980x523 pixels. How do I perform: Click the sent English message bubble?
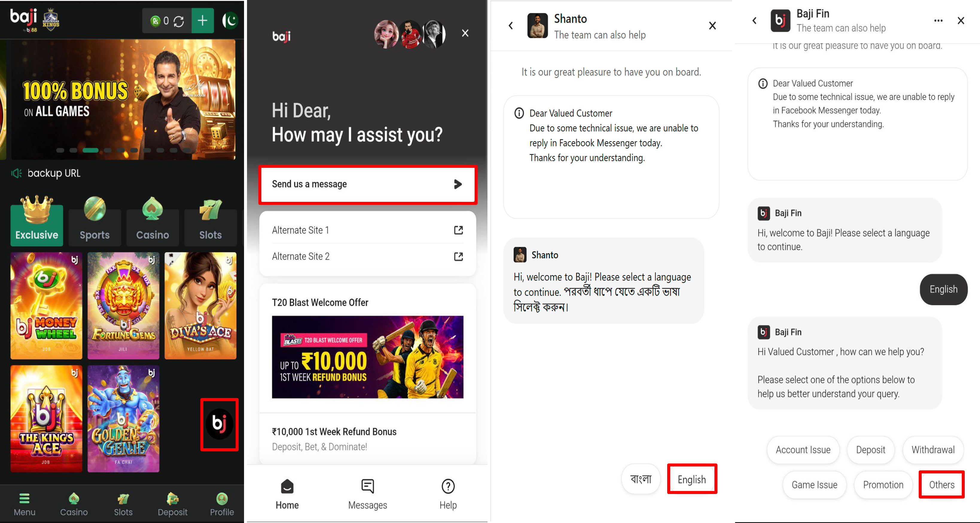(944, 289)
